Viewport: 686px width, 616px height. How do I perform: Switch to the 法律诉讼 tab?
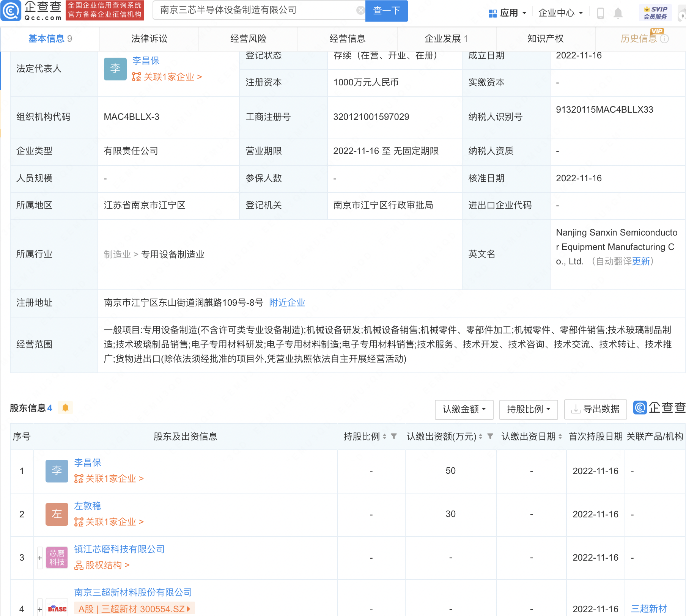149,39
